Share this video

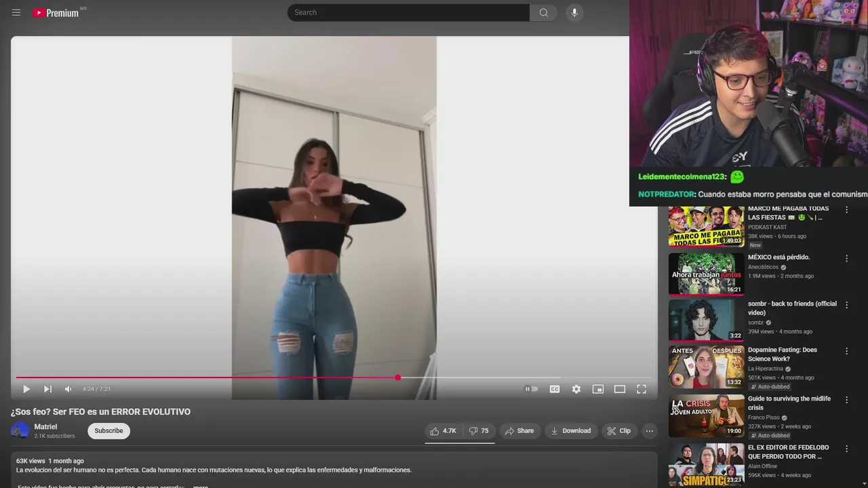tap(519, 431)
